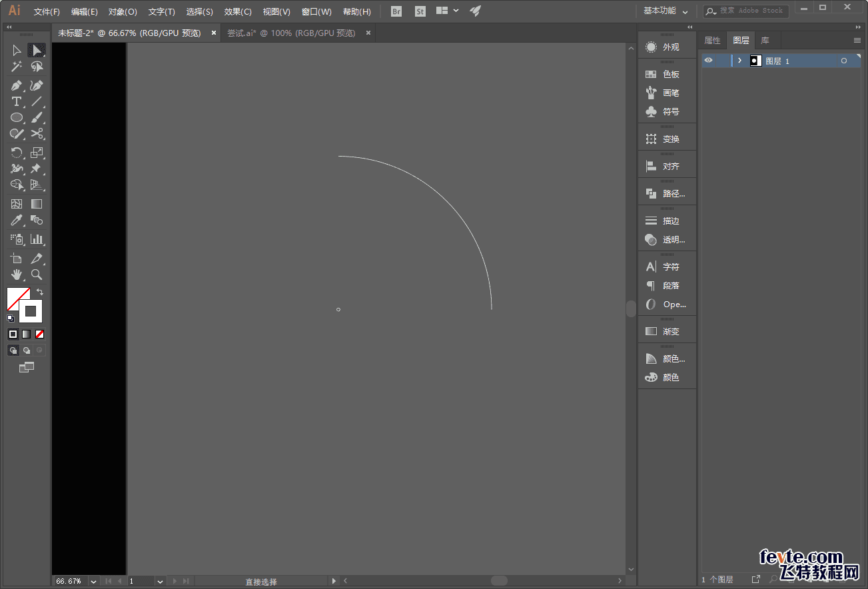Open the zoom level dropdown arrow
The height and width of the screenshot is (589, 868).
(x=93, y=581)
